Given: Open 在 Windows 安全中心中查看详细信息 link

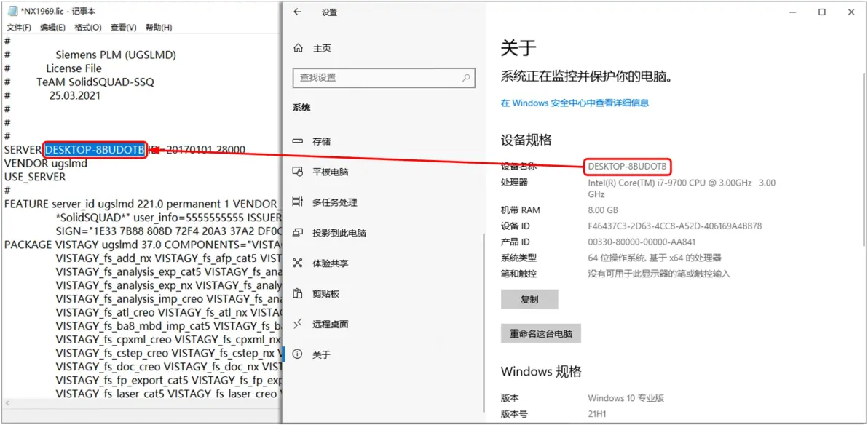Looking at the screenshot, I should (x=575, y=103).
